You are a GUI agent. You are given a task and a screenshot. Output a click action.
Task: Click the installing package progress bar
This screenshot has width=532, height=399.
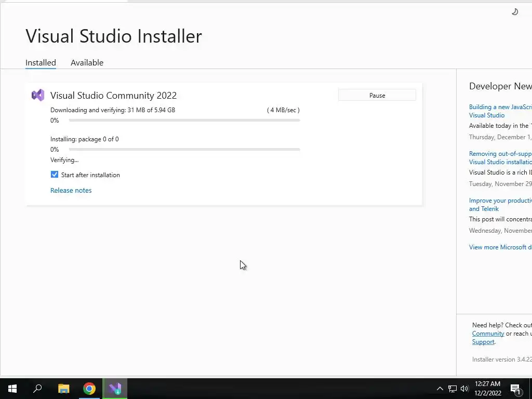click(x=184, y=149)
